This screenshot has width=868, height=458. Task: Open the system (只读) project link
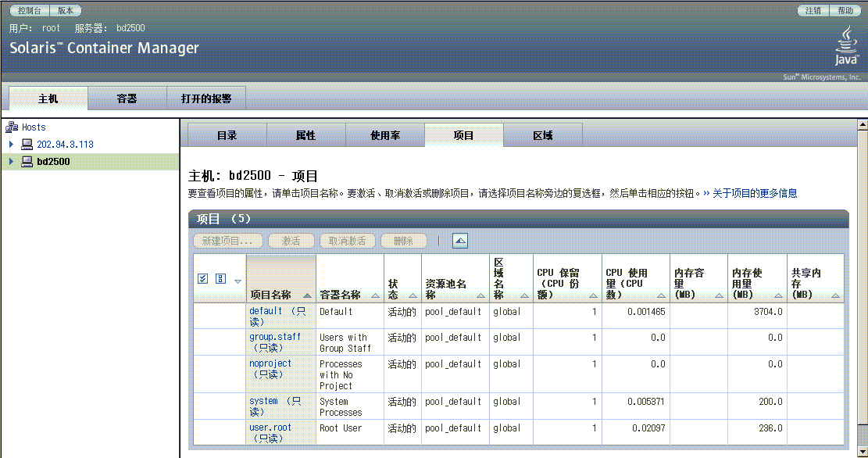coord(275,406)
